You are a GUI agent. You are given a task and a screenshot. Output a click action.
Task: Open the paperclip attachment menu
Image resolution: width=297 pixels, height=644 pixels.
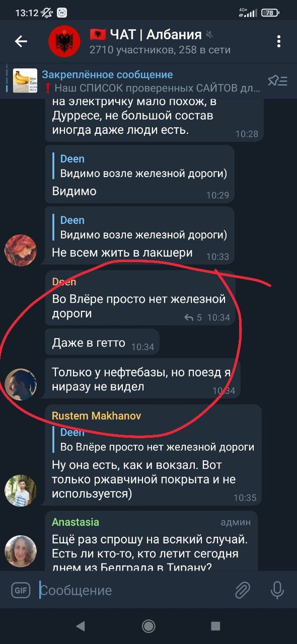pyautogui.click(x=243, y=590)
